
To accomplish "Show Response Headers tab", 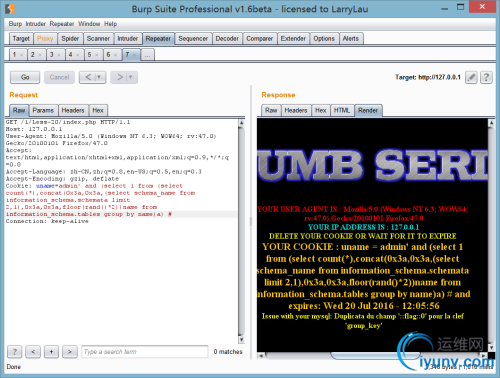I will click(296, 110).
